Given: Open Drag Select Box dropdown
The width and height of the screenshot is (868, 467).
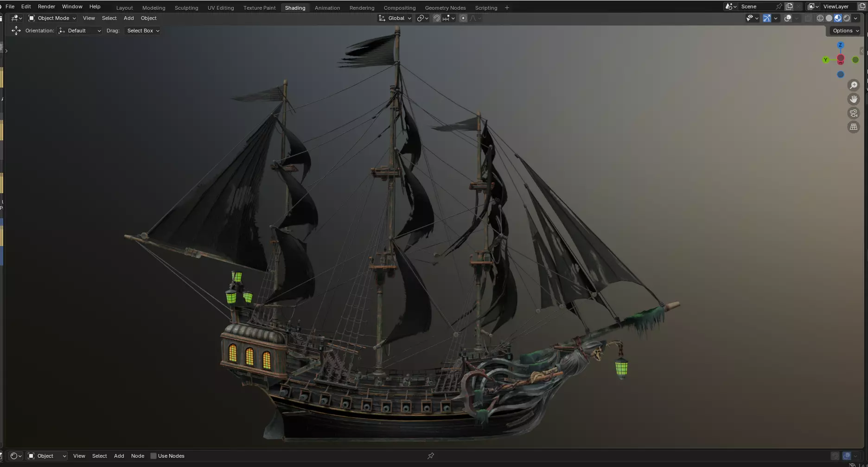Looking at the screenshot, I should pos(143,31).
